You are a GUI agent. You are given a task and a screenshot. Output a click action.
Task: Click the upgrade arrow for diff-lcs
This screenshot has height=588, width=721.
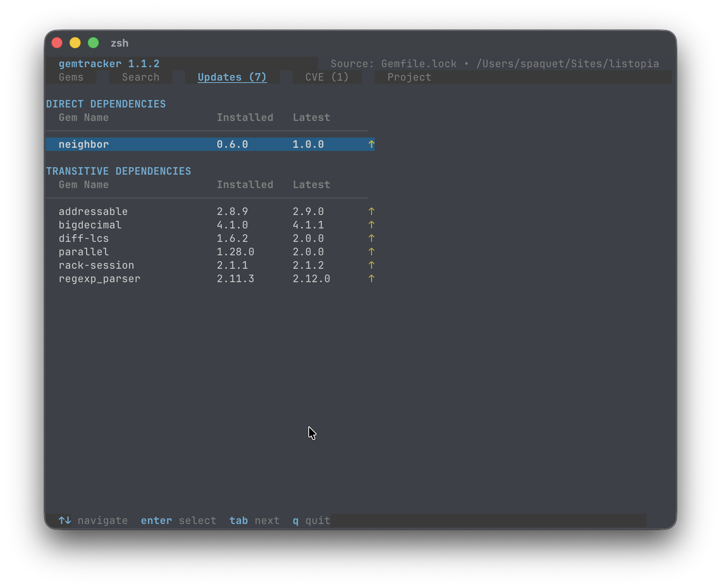pyautogui.click(x=371, y=238)
